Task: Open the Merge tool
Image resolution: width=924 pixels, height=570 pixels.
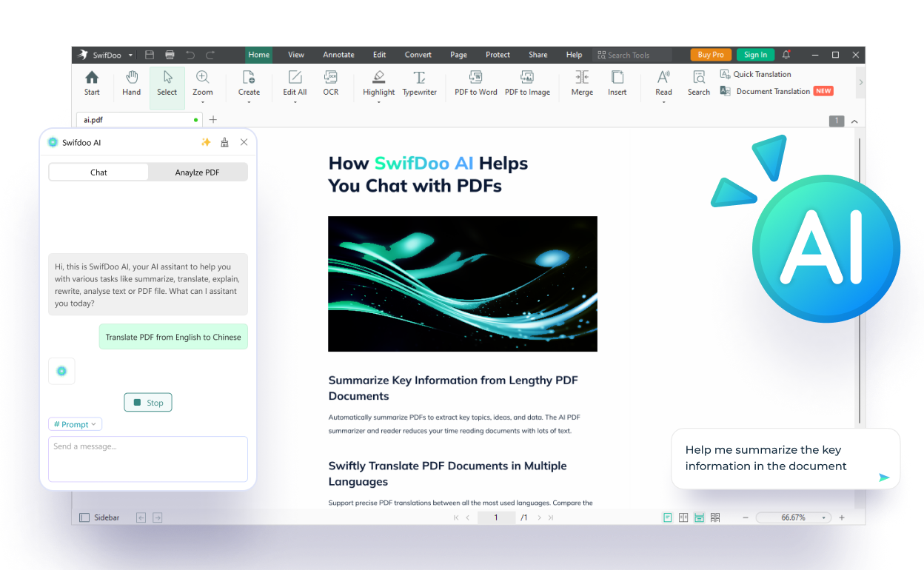Action: pyautogui.click(x=582, y=78)
